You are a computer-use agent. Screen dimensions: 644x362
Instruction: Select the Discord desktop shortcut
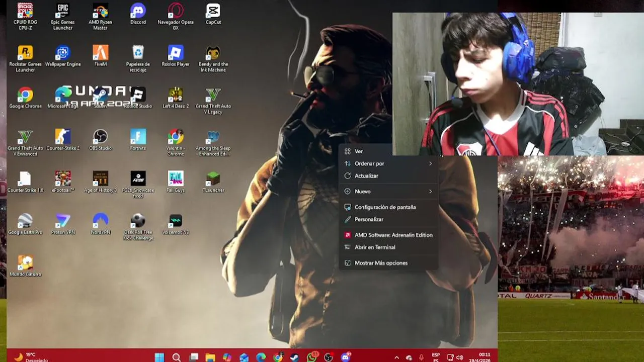click(x=138, y=14)
